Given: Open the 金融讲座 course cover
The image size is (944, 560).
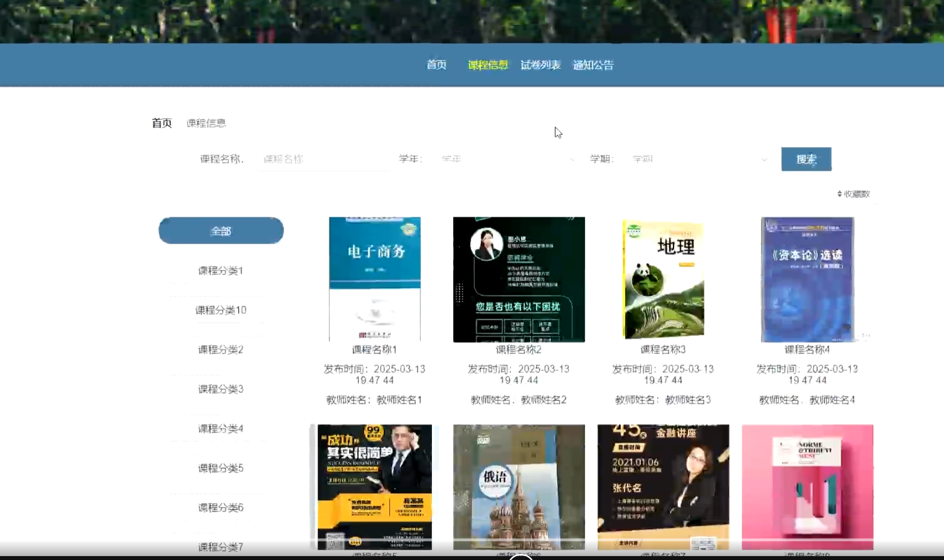Looking at the screenshot, I should [x=663, y=487].
